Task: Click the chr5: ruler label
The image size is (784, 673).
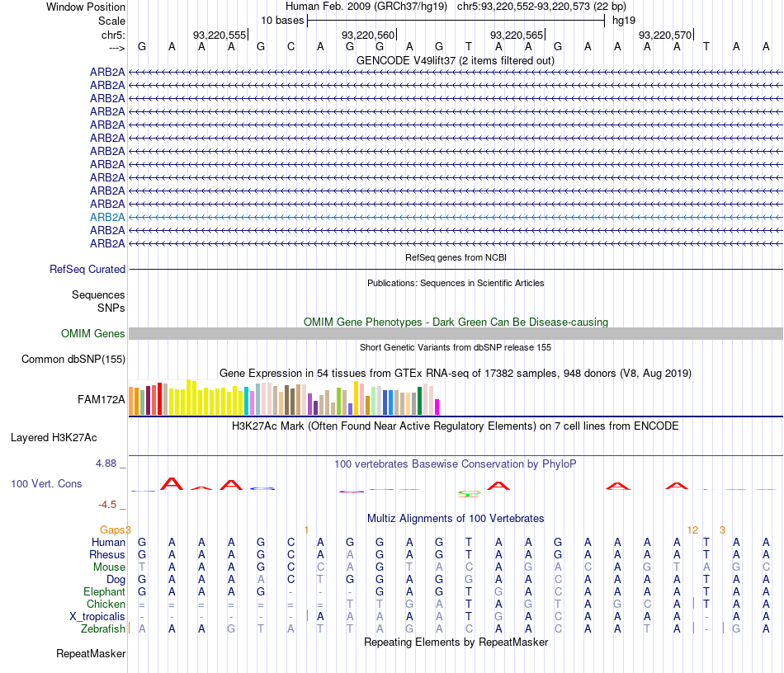Action: [113, 35]
